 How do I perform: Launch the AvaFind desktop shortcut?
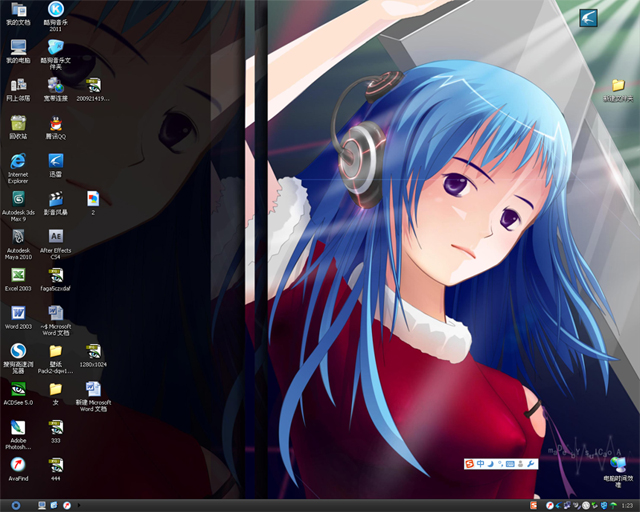[18, 469]
